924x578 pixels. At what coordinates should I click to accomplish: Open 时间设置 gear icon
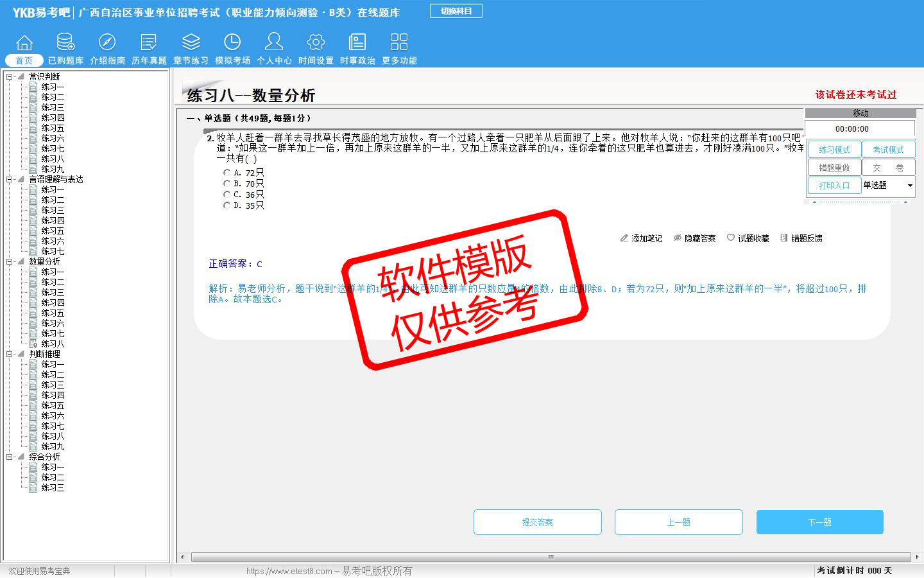point(316,43)
